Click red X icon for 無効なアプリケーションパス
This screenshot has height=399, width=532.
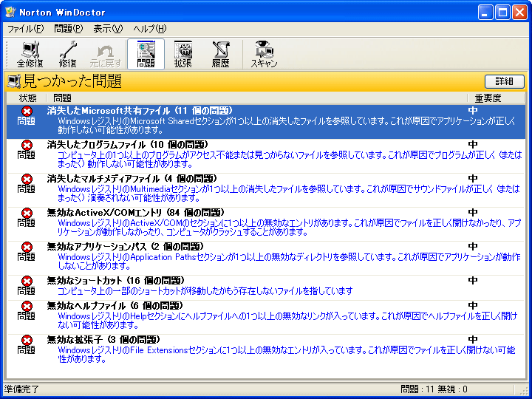(27, 247)
